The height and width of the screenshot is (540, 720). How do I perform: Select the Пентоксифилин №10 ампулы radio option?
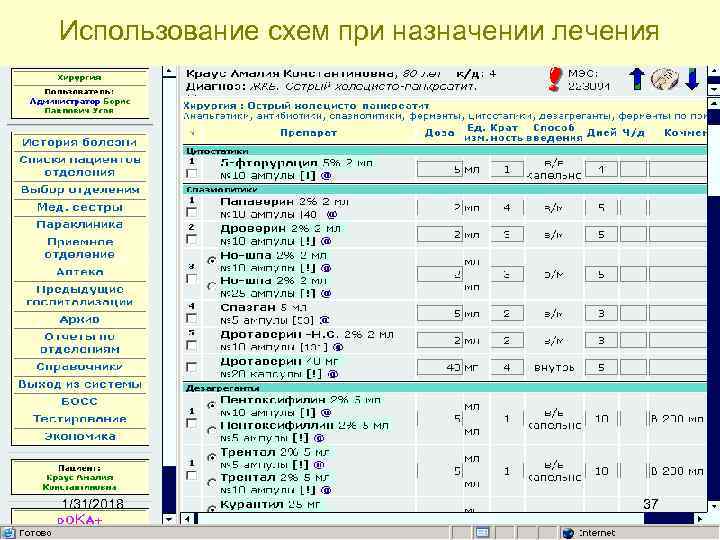211,405
